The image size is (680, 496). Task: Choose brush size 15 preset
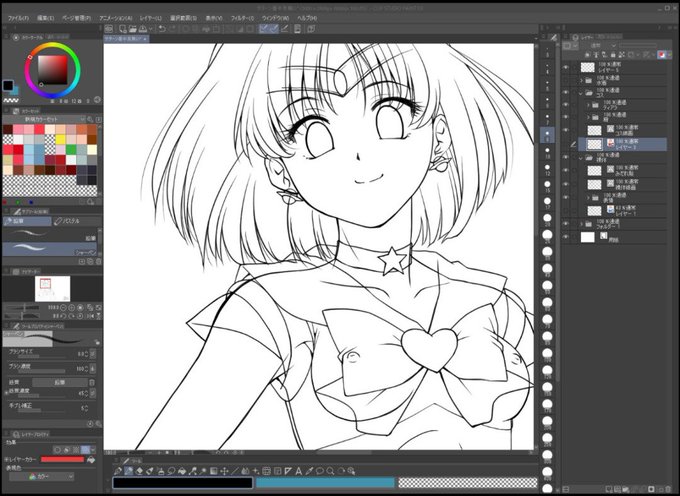(547, 185)
